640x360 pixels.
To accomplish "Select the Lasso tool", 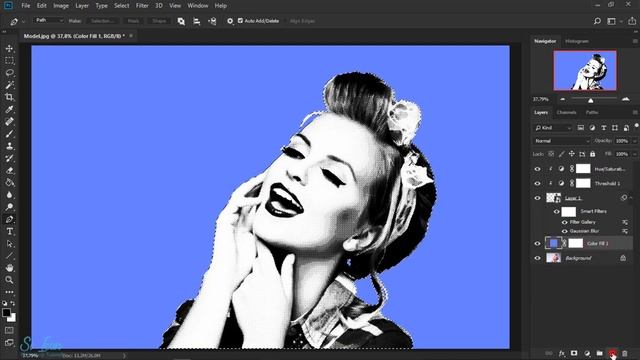I will click(9, 73).
